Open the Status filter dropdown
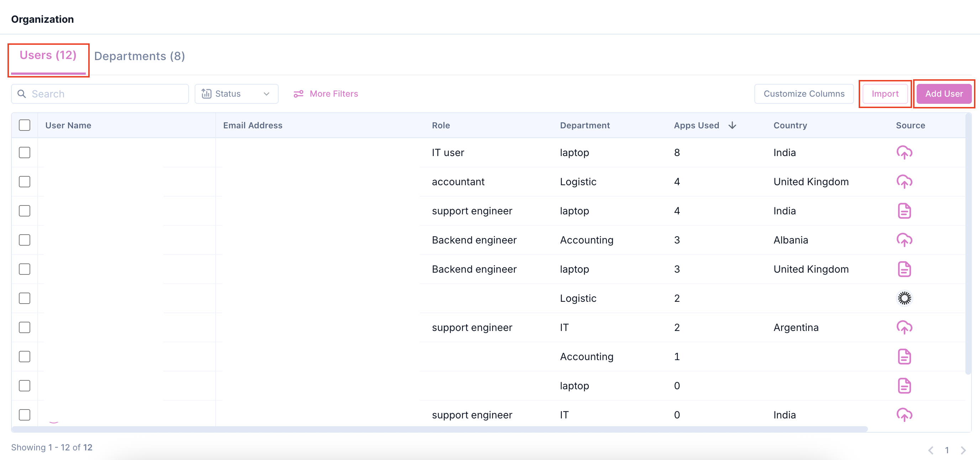This screenshot has width=980, height=460. [x=236, y=94]
